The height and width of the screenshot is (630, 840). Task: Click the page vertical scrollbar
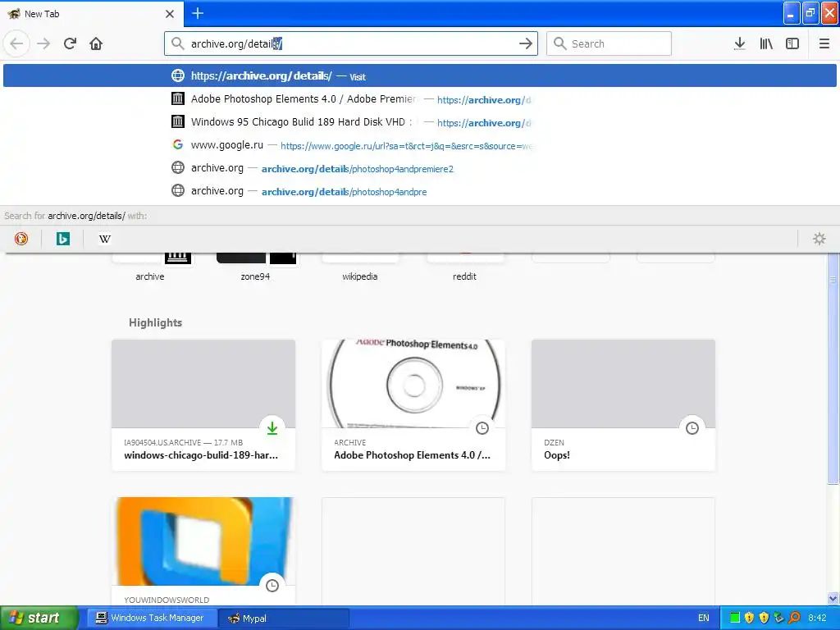[x=833, y=370]
